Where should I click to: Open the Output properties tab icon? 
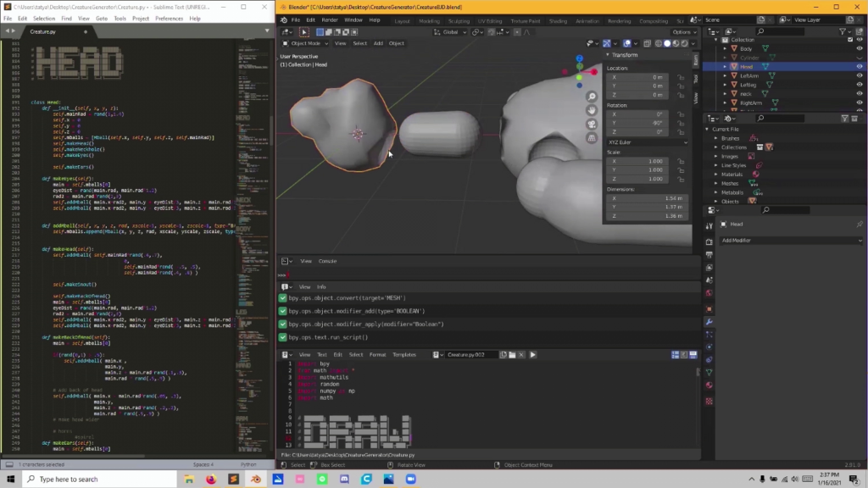pos(709,254)
